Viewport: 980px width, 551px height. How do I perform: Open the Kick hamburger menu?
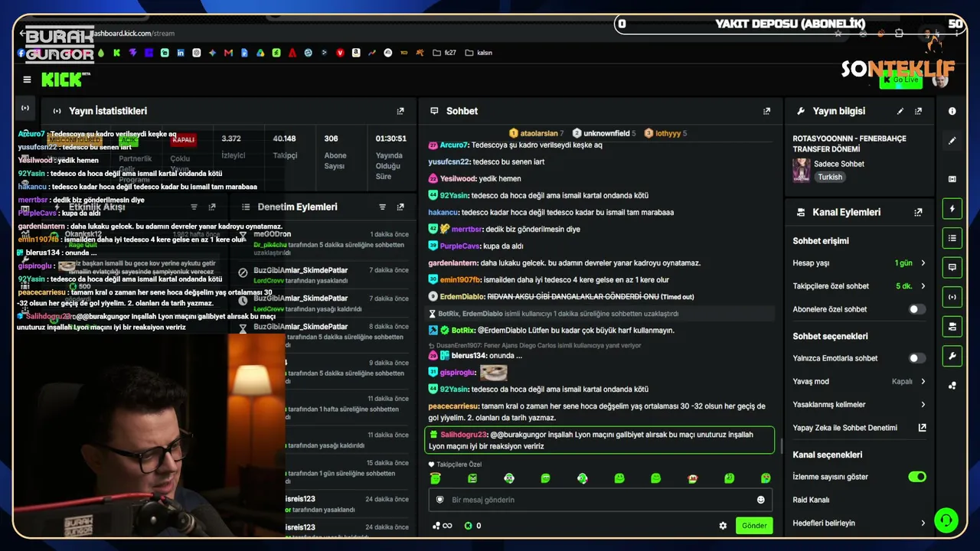point(27,80)
